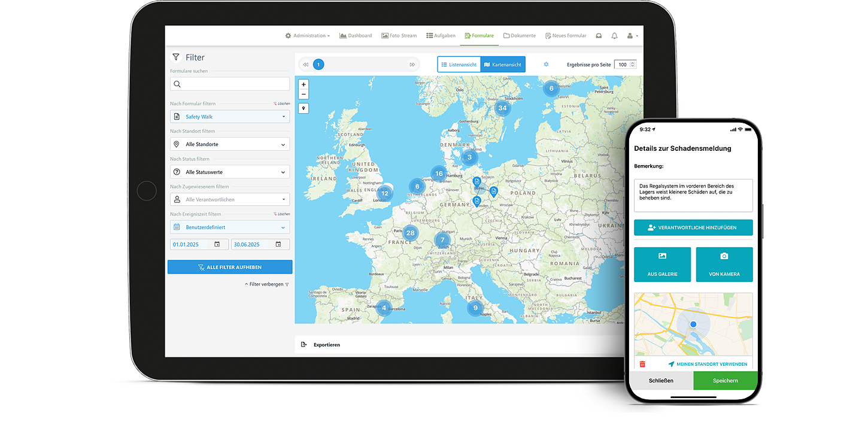Go to the Dashboard tab
This screenshot has height=425, width=868.
point(356,36)
